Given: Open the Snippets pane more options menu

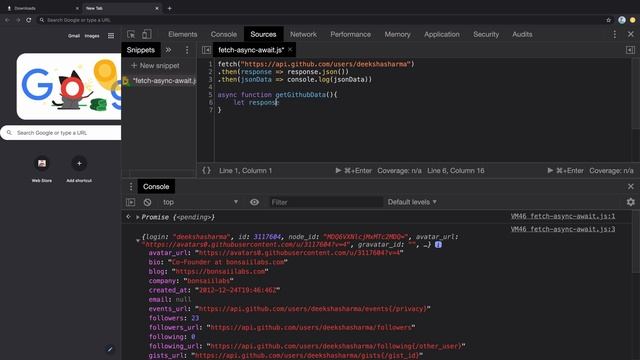Looking at the screenshot, I should tap(187, 50).
